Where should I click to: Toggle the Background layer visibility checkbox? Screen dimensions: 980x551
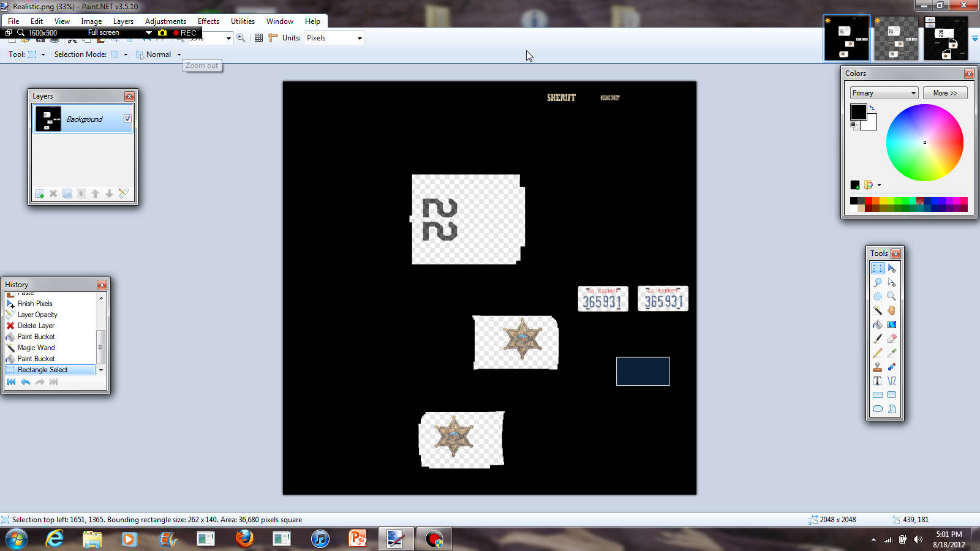point(127,119)
